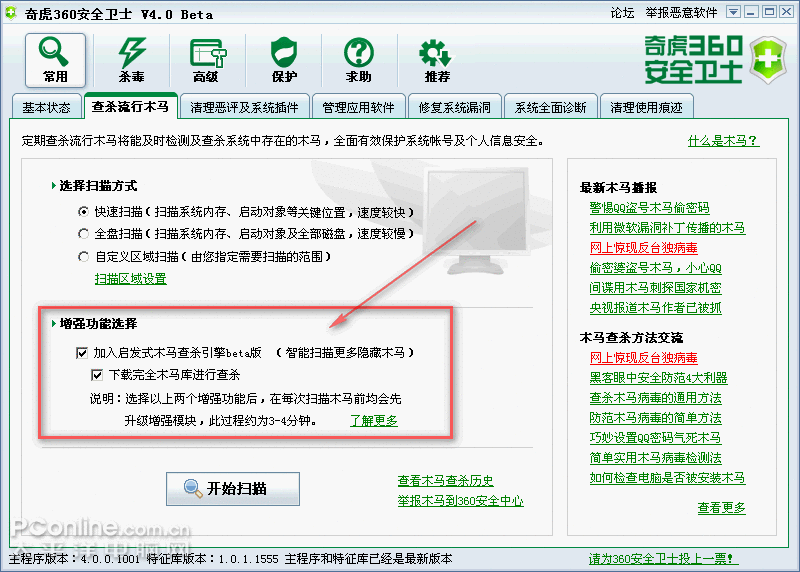Open the 常用 magnifier toolbar icon

point(55,60)
